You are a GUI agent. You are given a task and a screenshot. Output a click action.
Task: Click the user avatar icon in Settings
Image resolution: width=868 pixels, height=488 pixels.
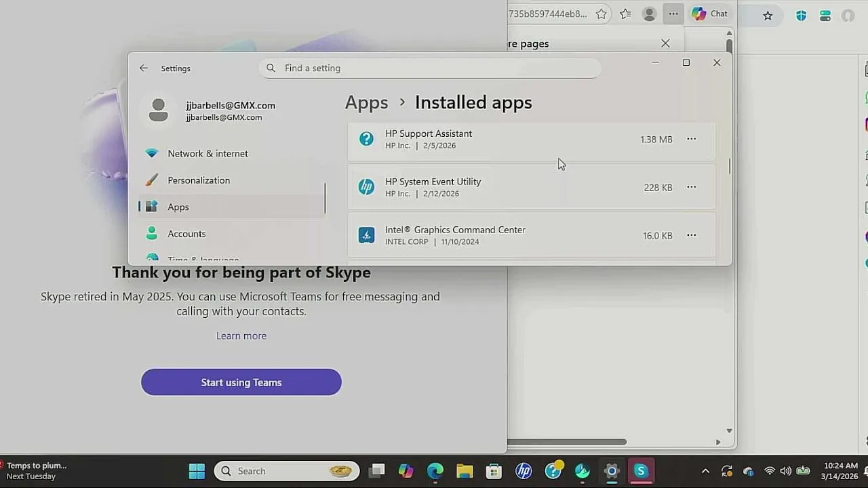coord(158,110)
